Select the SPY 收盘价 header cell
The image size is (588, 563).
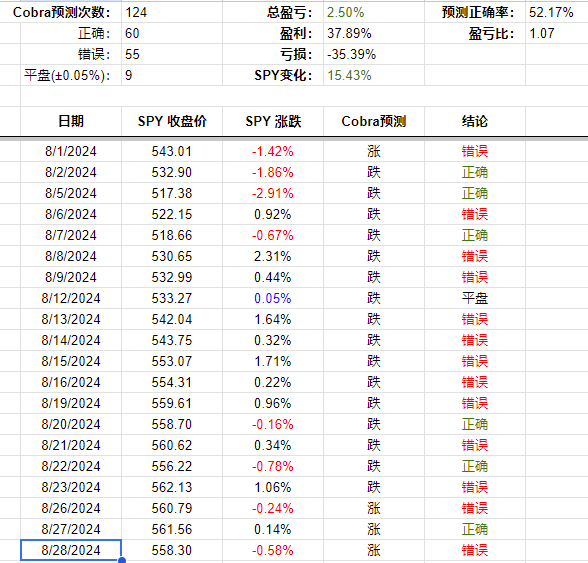(x=172, y=121)
